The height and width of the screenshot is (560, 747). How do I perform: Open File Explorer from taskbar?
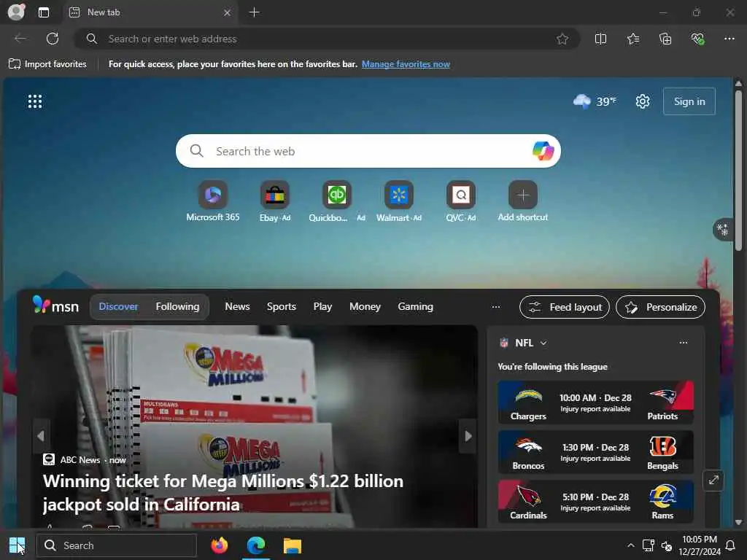tap(292, 545)
